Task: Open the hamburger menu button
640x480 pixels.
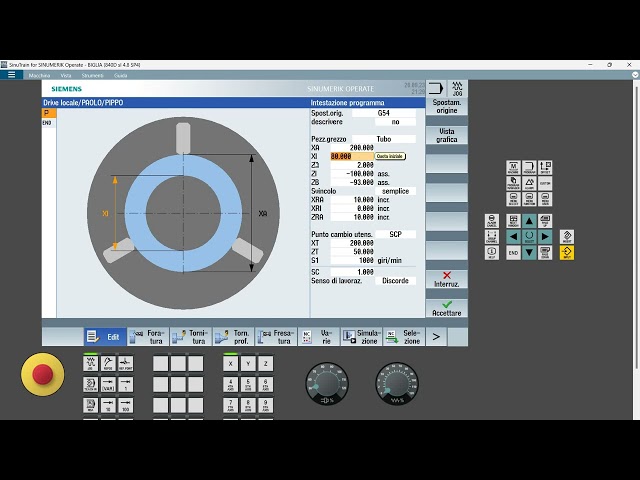Action: click(11, 75)
